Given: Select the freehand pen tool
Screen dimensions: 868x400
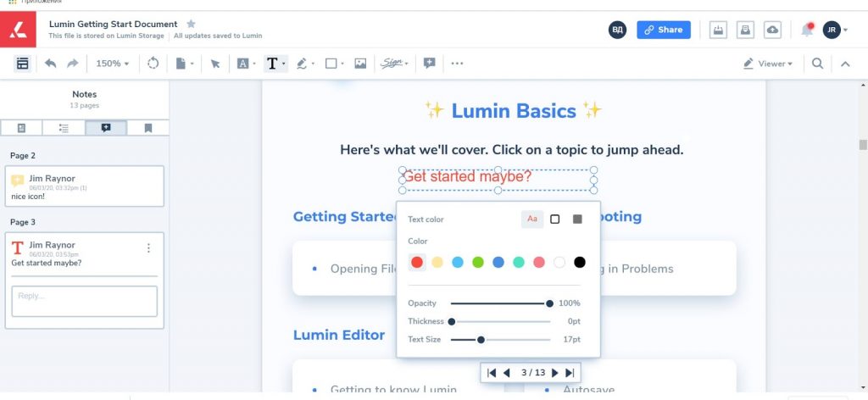Looking at the screenshot, I should point(302,64).
